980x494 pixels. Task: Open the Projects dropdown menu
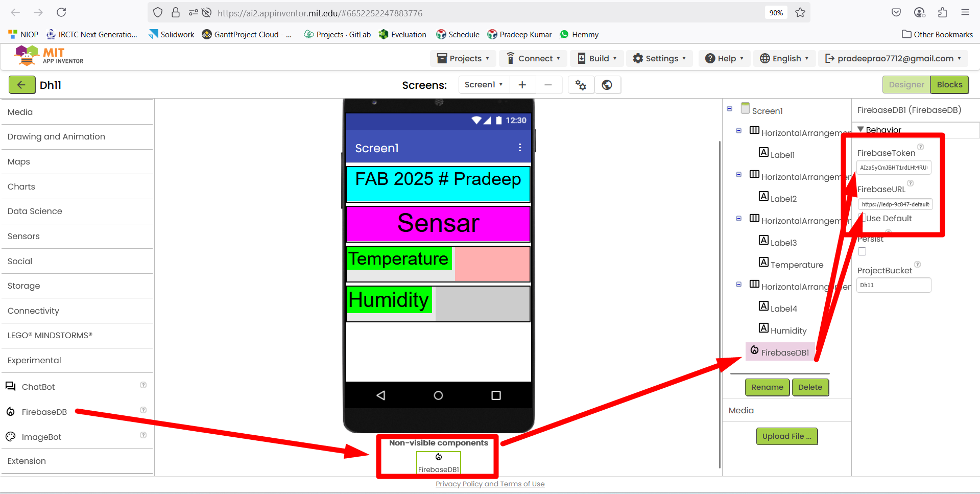tap(463, 58)
